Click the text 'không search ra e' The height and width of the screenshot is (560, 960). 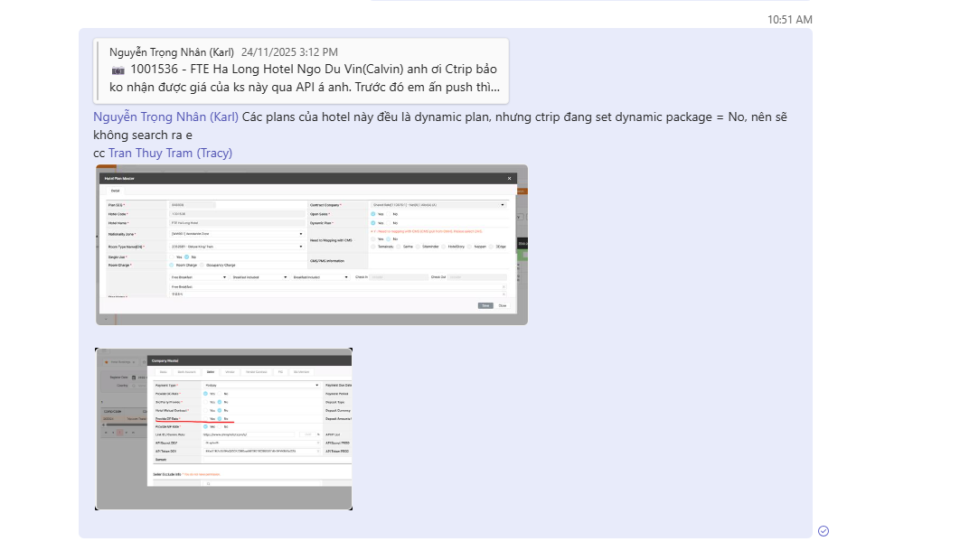(143, 135)
